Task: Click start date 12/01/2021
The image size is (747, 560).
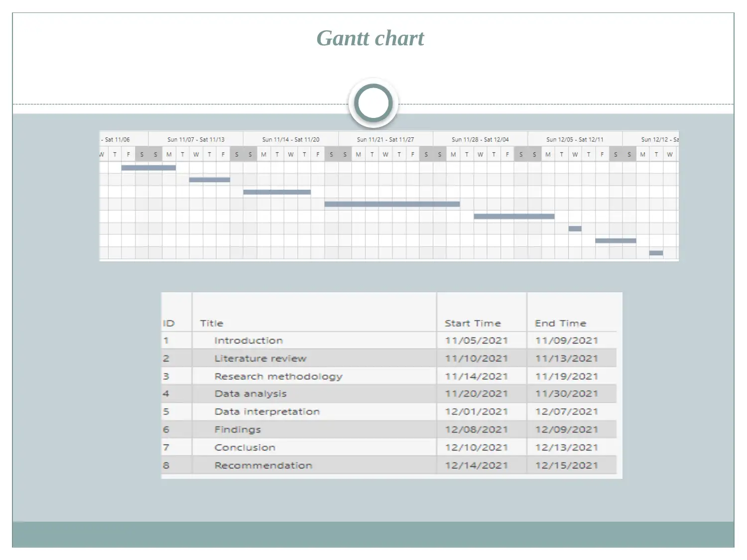Action: click(477, 412)
